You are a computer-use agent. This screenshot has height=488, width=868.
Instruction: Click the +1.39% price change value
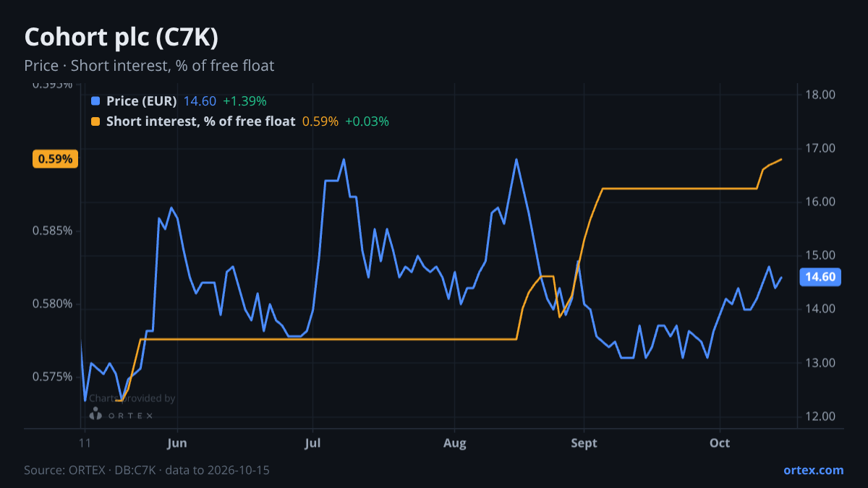click(244, 101)
